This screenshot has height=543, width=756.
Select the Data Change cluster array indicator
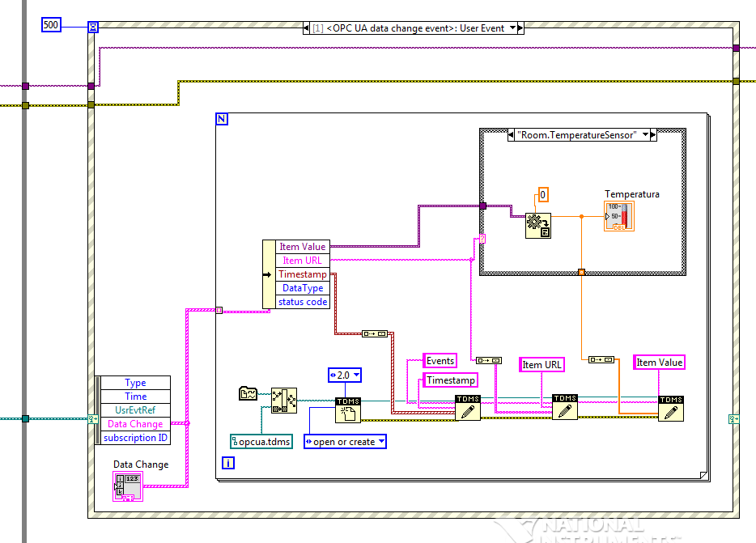(x=128, y=486)
